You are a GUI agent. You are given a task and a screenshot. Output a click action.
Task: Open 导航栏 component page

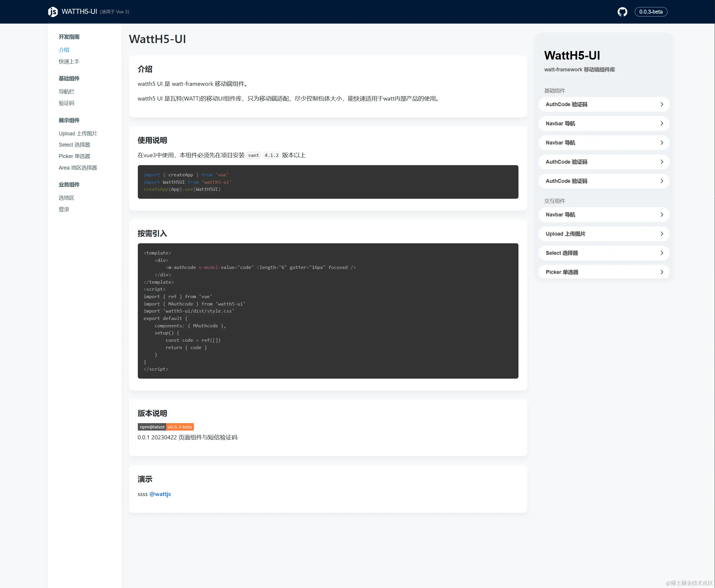point(66,91)
